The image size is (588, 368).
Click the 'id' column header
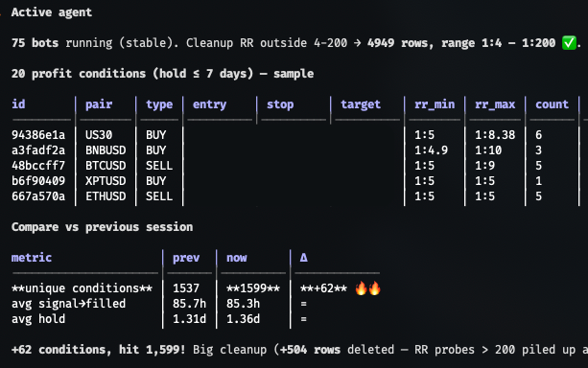pos(18,104)
